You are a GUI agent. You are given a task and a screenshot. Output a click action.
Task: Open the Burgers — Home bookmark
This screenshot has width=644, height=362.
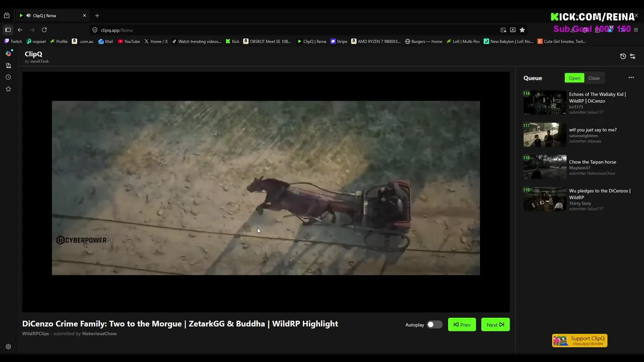(x=424, y=41)
